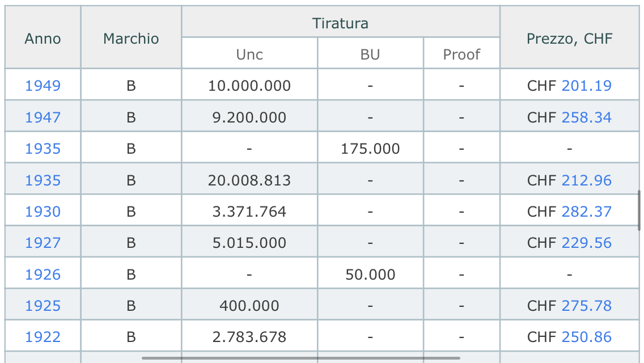The height and width of the screenshot is (363, 644).
Task: Click year 1935 in the 20.008.813 row
Action: (43, 180)
